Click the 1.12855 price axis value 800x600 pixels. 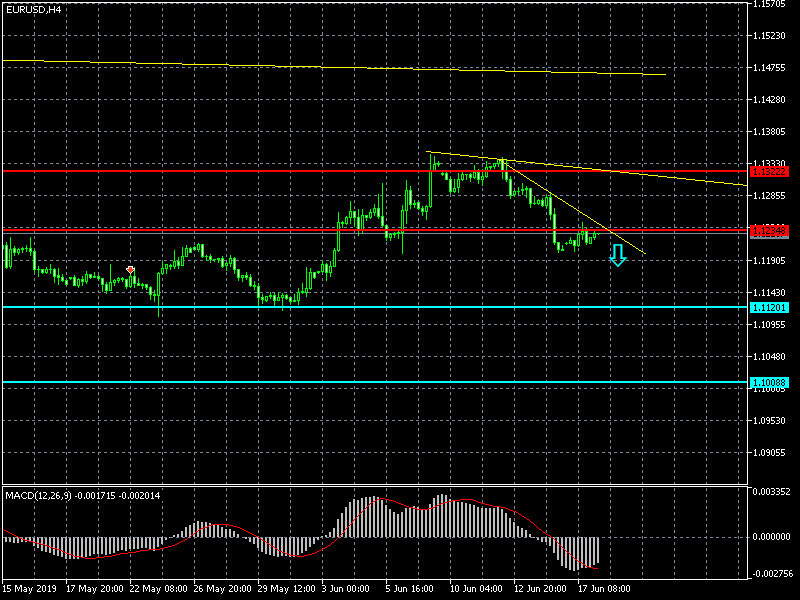pos(769,196)
